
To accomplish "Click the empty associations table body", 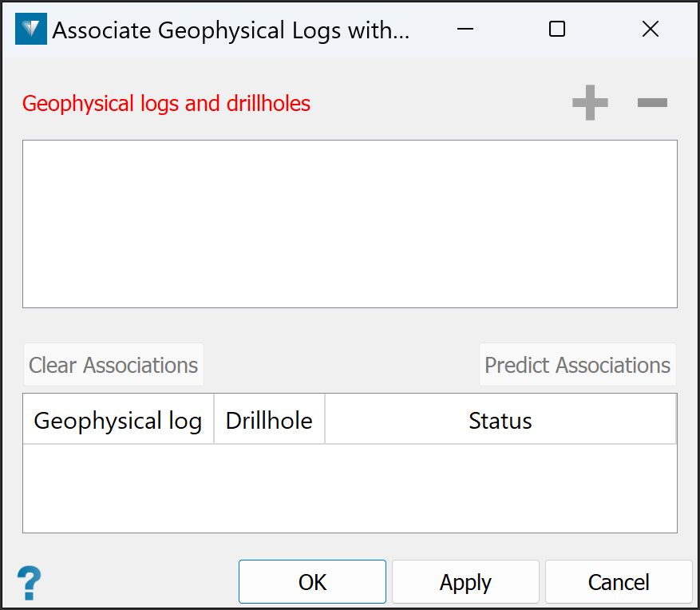I will pyautogui.click(x=350, y=488).
